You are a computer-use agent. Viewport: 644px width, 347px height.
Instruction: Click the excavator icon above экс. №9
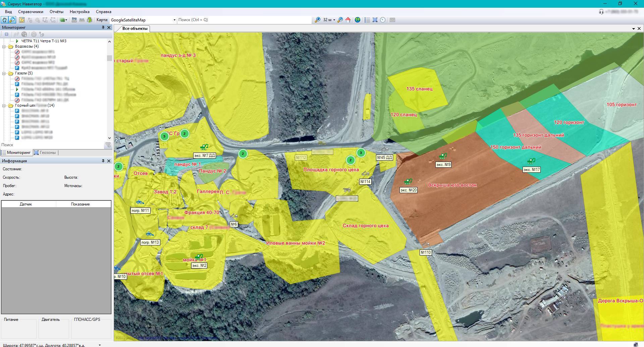click(443, 156)
